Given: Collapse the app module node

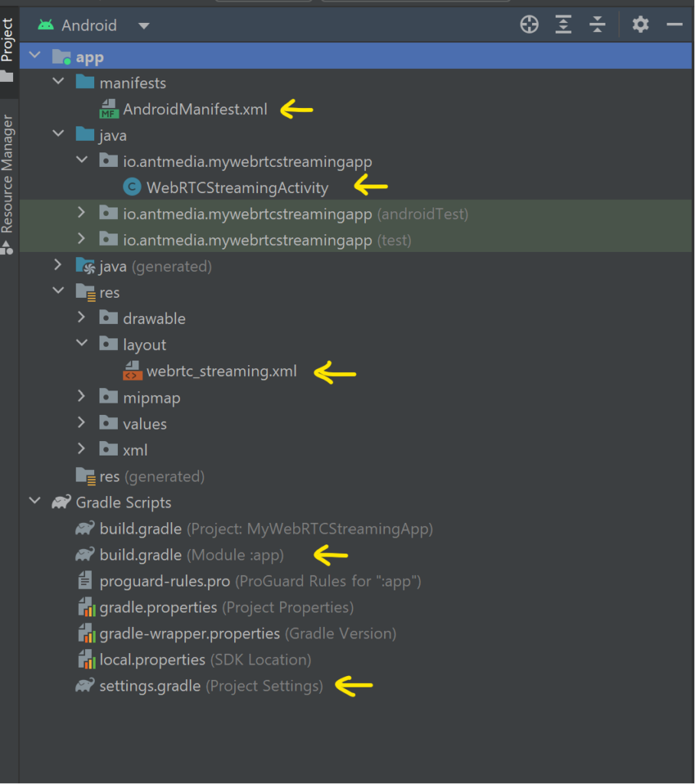Looking at the screenshot, I should tap(34, 54).
